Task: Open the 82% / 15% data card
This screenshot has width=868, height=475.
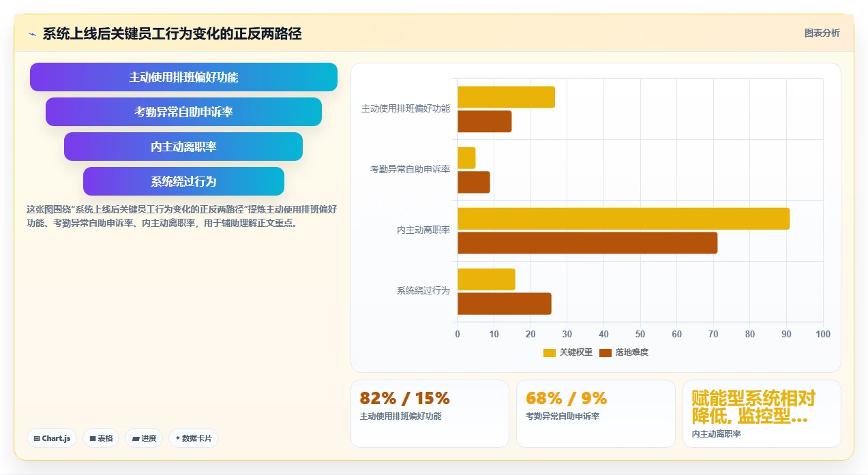Action: coord(430,414)
